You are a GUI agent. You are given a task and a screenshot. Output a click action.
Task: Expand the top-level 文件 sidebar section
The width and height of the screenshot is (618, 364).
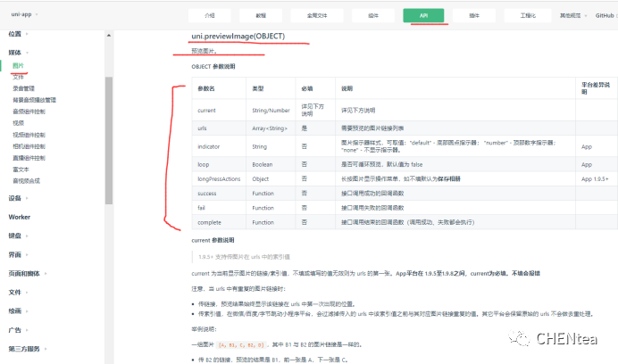pyautogui.click(x=18, y=293)
